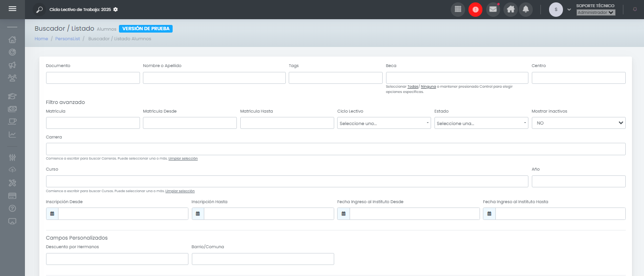Focus the Matrícula input field

93,123
